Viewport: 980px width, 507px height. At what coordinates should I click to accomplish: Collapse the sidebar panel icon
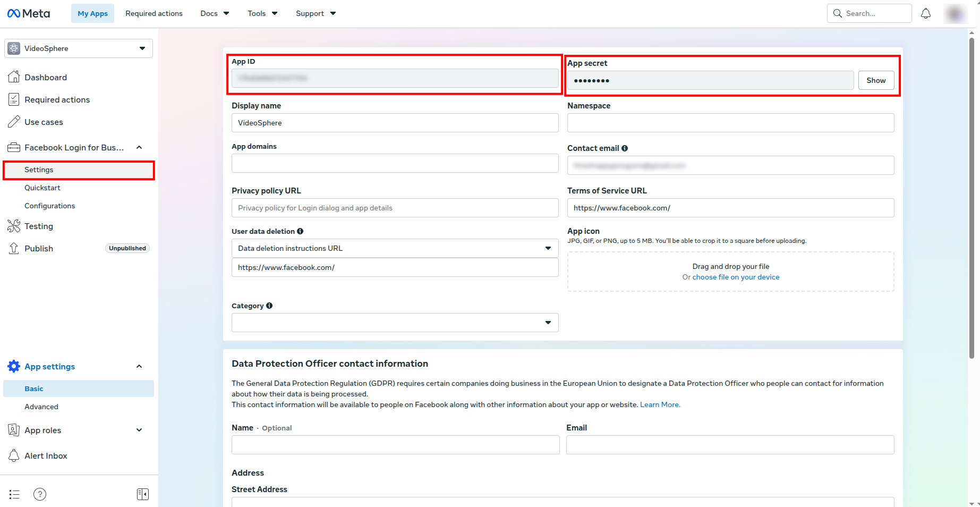point(143,494)
